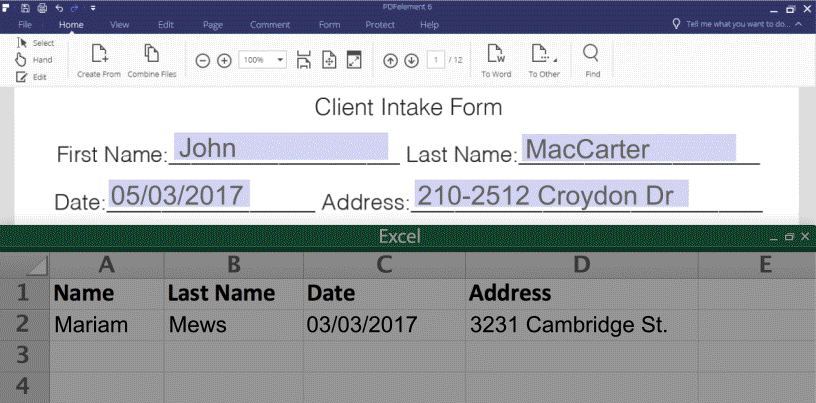This screenshot has height=403, width=816.
Task: Redo the last undone action
Action: coord(75,7)
